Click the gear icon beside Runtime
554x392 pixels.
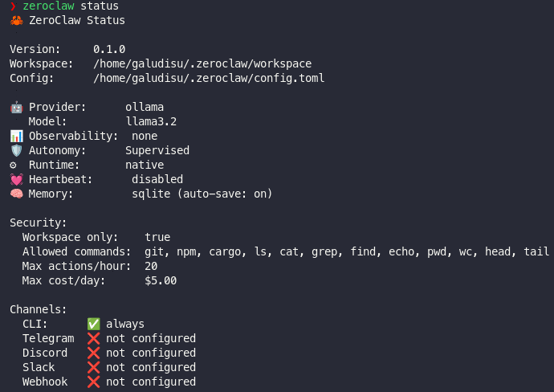[14, 165]
